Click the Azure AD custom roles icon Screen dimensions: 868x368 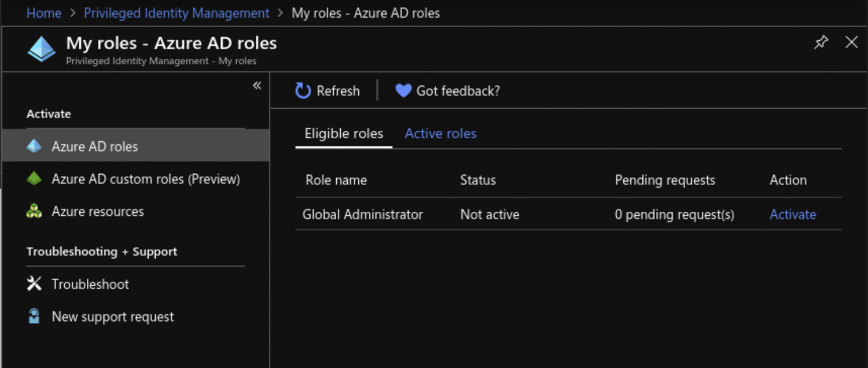tap(34, 179)
